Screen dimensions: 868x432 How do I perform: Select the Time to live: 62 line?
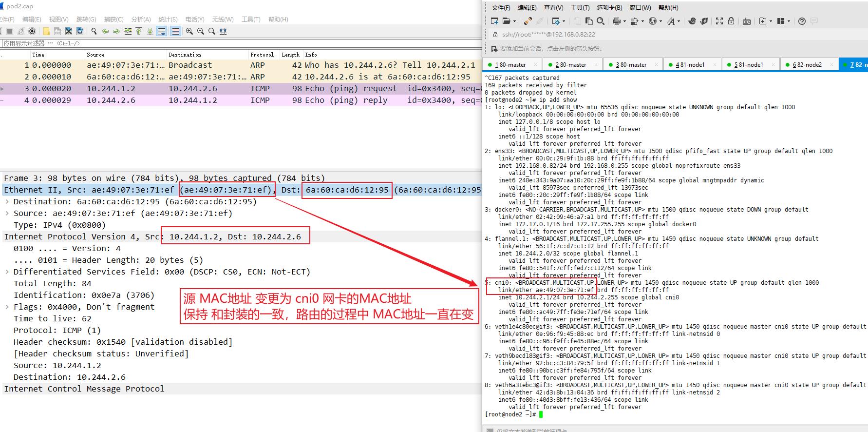coord(53,318)
